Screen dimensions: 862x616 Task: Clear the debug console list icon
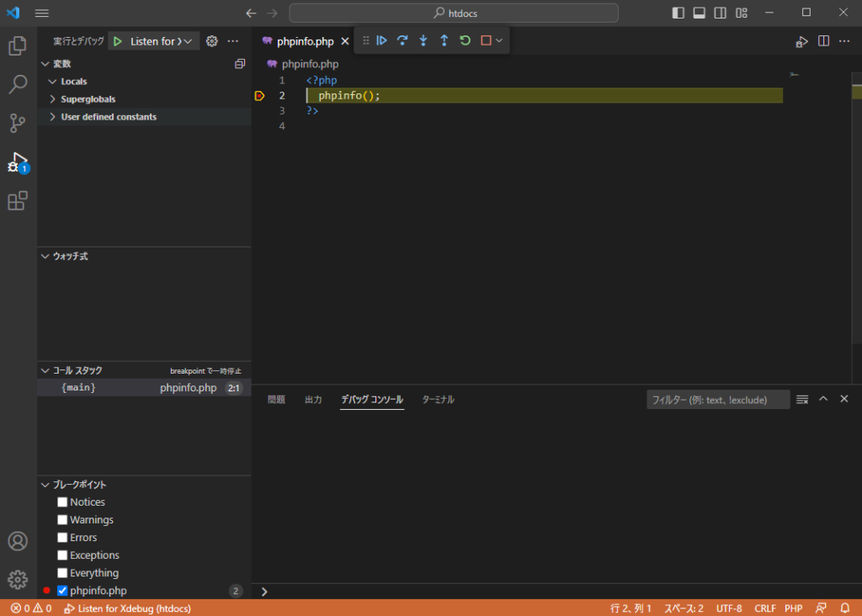(x=802, y=400)
